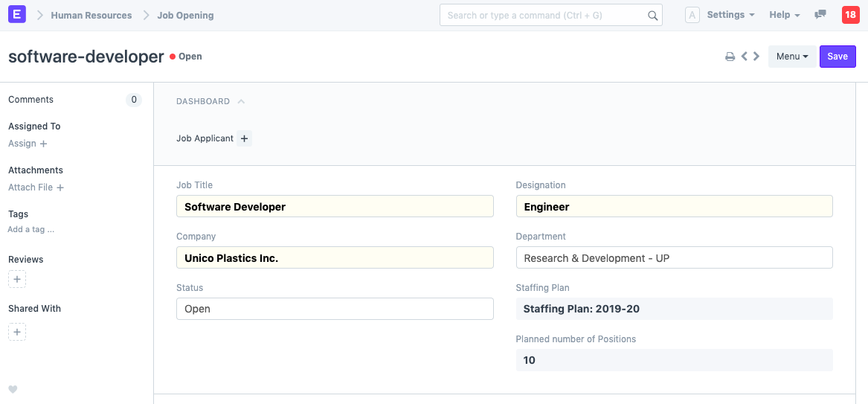Share document using Shared With plus
The width and height of the screenshot is (868, 404).
[17, 332]
